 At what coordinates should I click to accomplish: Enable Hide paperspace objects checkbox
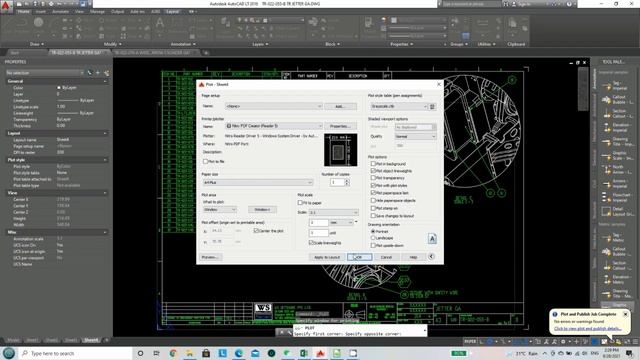(x=373, y=200)
